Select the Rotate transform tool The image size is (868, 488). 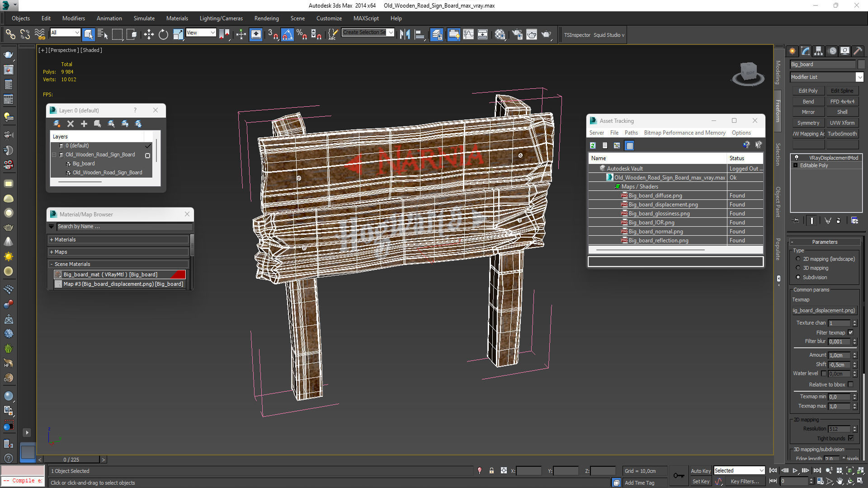click(x=163, y=35)
